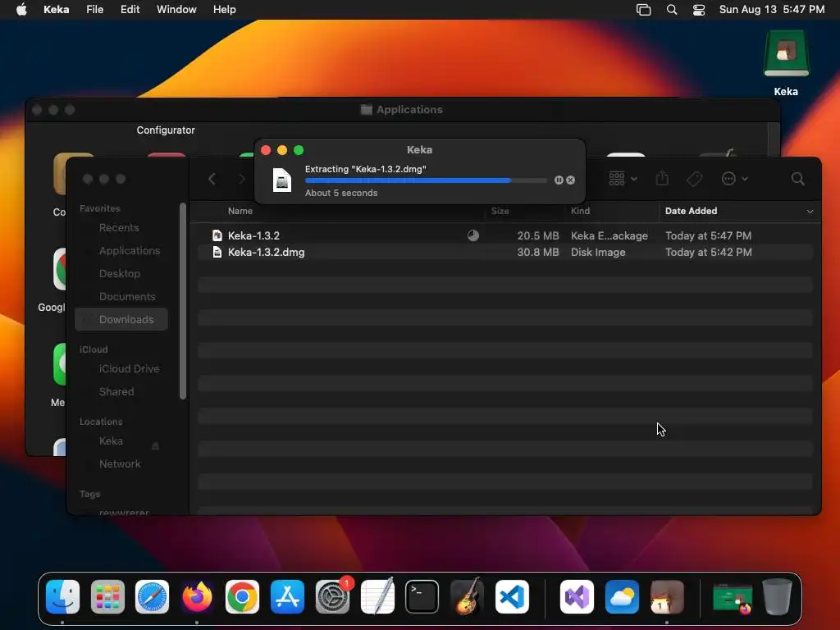The width and height of the screenshot is (840, 630).
Task: Open Terminal from the Dock
Action: click(x=422, y=597)
